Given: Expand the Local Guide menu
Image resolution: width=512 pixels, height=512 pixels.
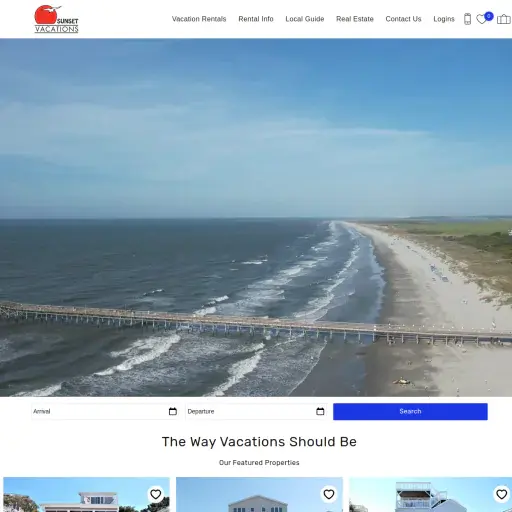Looking at the screenshot, I should (x=305, y=19).
